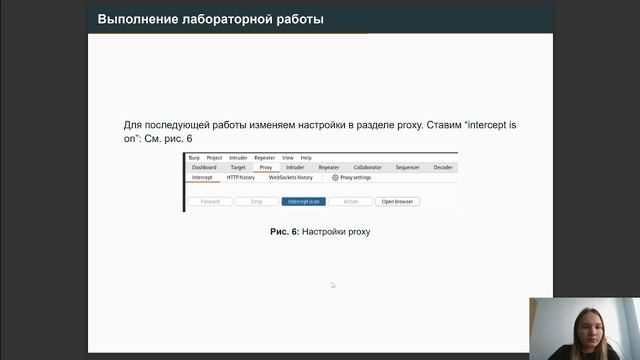Switch to the Intruder tab
The image size is (640, 360).
pyautogui.click(x=295, y=167)
